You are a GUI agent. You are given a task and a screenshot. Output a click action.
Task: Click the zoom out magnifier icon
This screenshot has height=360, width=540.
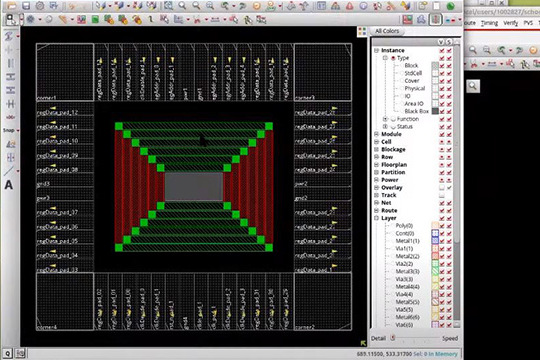(196, 6)
